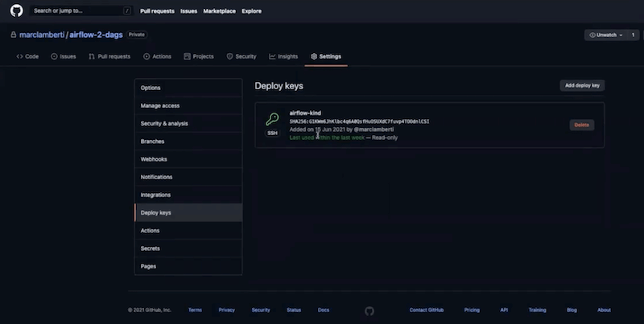Select Secrets in the settings sidebar

151,248
